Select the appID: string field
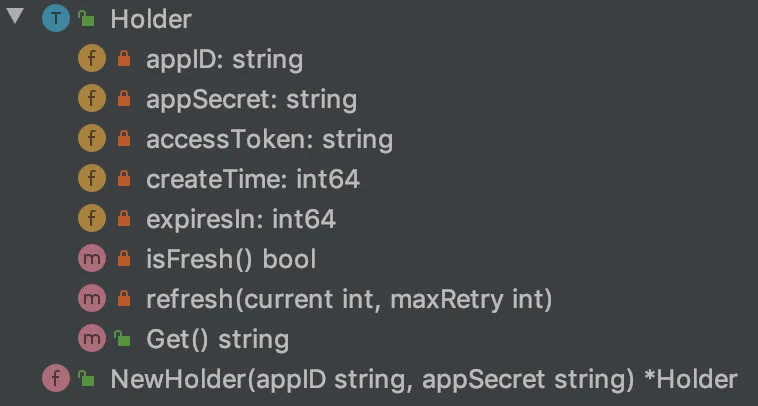 click(x=225, y=59)
